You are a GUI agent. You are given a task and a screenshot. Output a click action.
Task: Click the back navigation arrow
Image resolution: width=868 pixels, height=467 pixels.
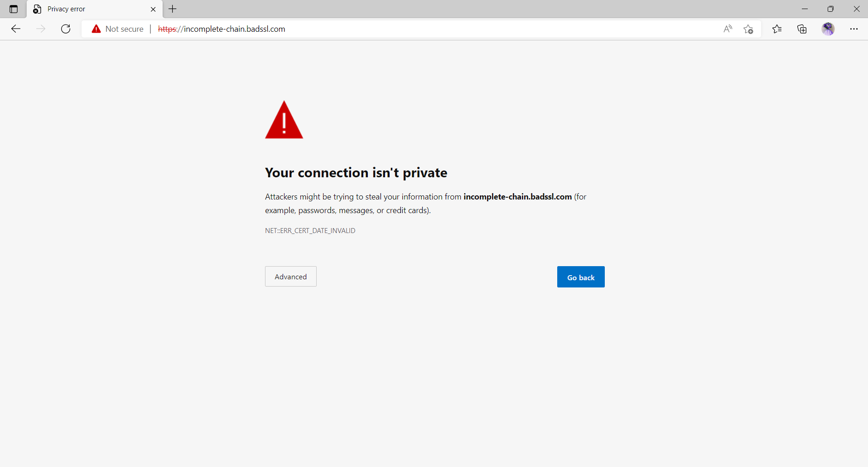point(15,29)
